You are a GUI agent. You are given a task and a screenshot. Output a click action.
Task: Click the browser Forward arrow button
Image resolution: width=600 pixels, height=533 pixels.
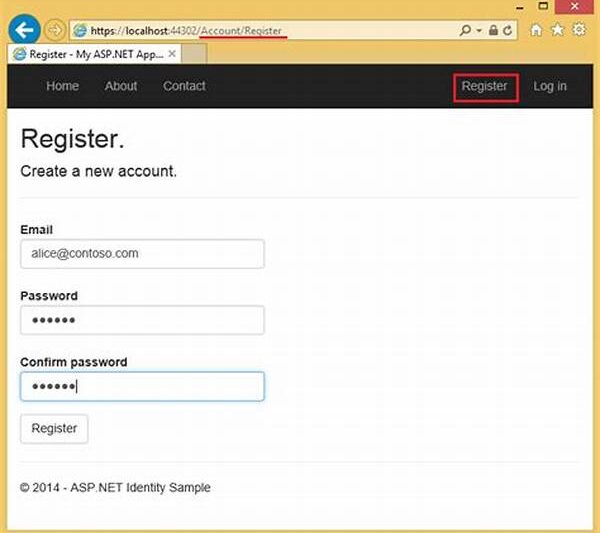tap(55, 30)
